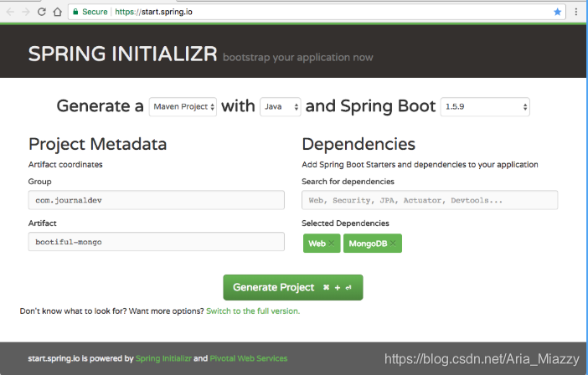
Task: Click the Project Metadata heading
Action: pyautogui.click(x=97, y=144)
